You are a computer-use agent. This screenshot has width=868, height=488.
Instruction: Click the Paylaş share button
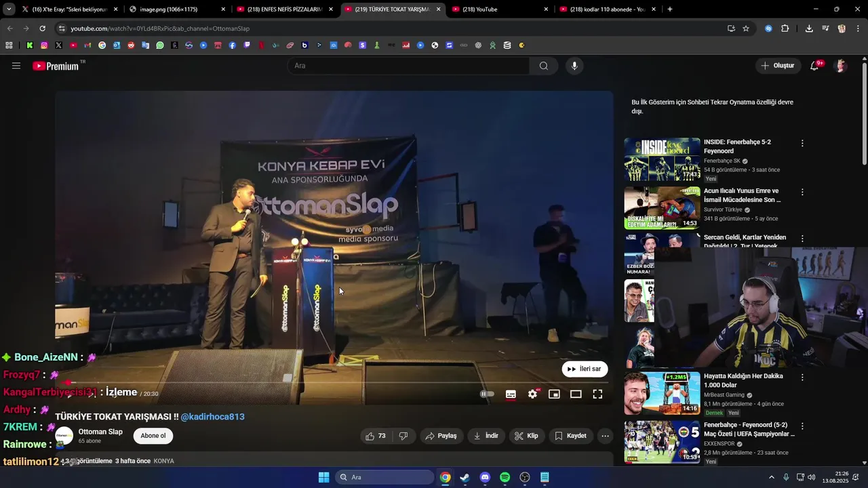pos(441,436)
